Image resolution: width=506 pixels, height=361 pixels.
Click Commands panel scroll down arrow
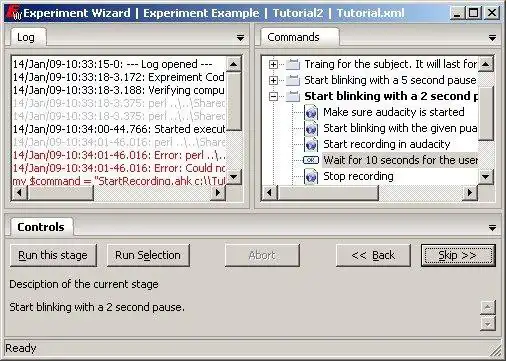pyautogui.click(x=486, y=176)
